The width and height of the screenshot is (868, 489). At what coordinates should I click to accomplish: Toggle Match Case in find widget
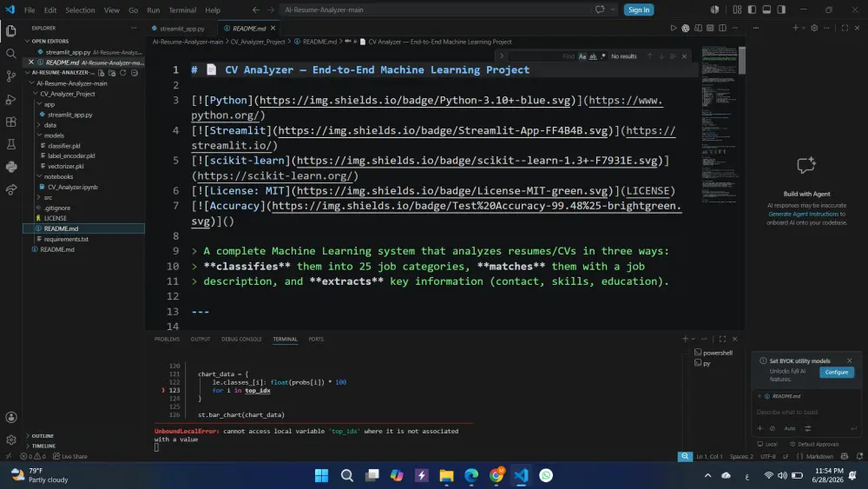(x=582, y=56)
